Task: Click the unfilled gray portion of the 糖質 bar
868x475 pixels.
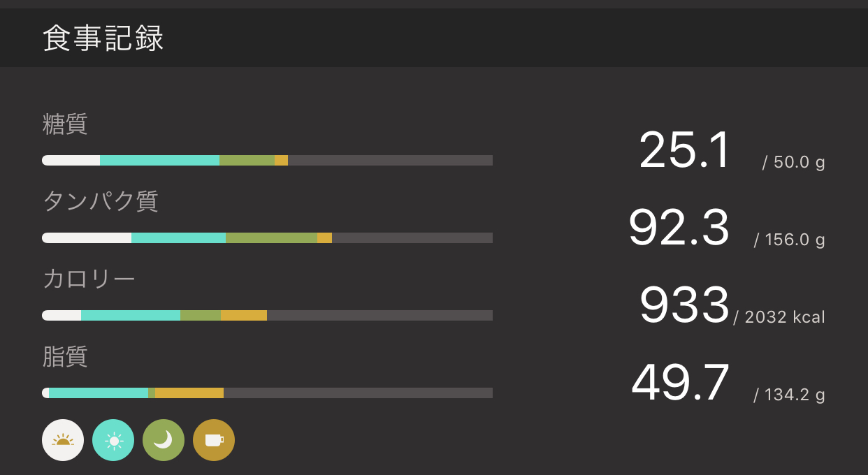Action: pyautogui.click(x=390, y=161)
